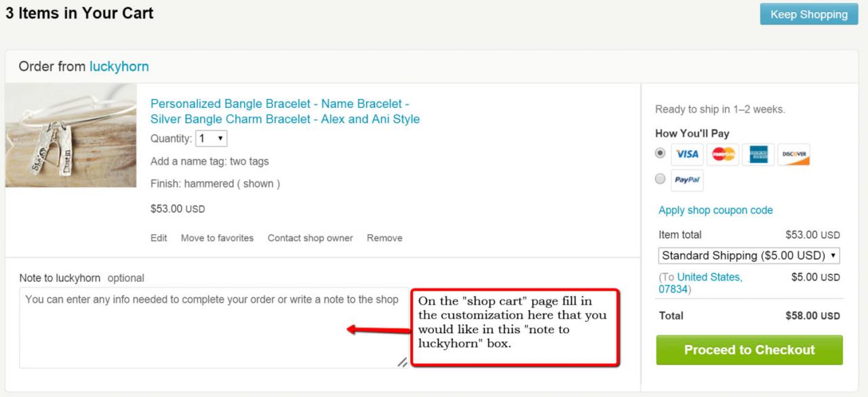
Task: Open the Quantity dropdown
Action: pyautogui.click(x=211, y=138)
